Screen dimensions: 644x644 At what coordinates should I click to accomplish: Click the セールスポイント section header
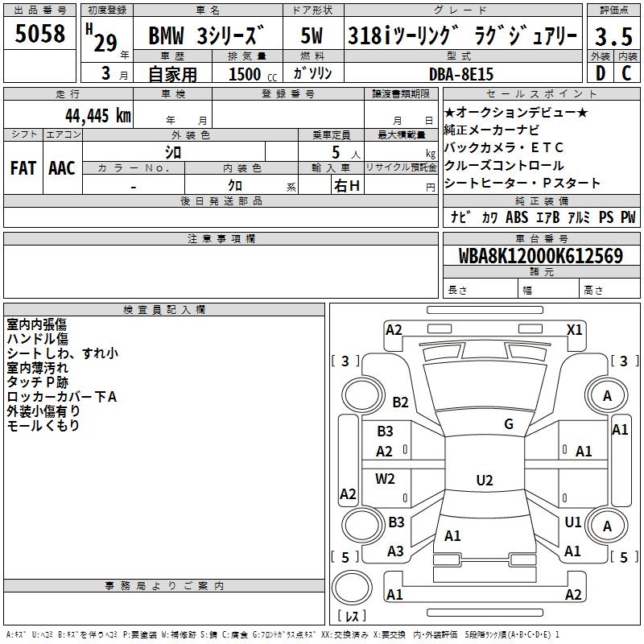[x=541, y=94]
